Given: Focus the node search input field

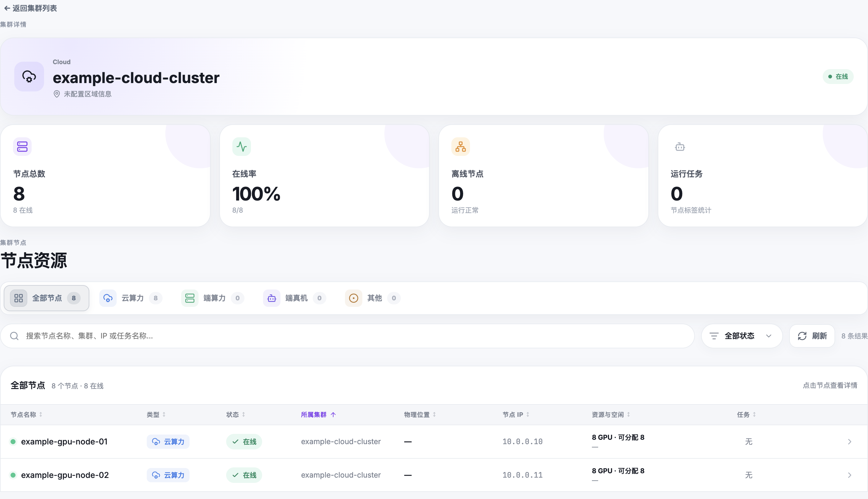Looking at the screenshot, I should [347, 336].
